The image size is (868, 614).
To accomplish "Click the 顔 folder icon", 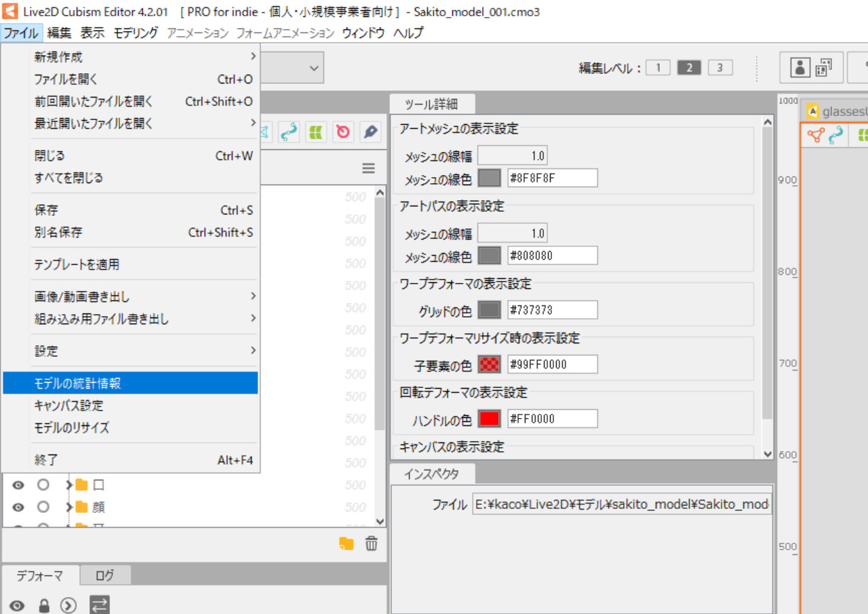I will [x=82, y=507].
